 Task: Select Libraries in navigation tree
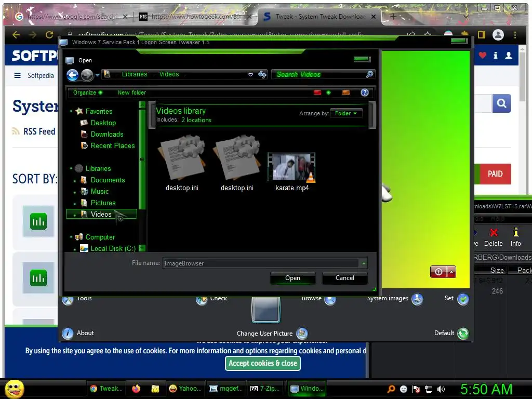point(98,169)
